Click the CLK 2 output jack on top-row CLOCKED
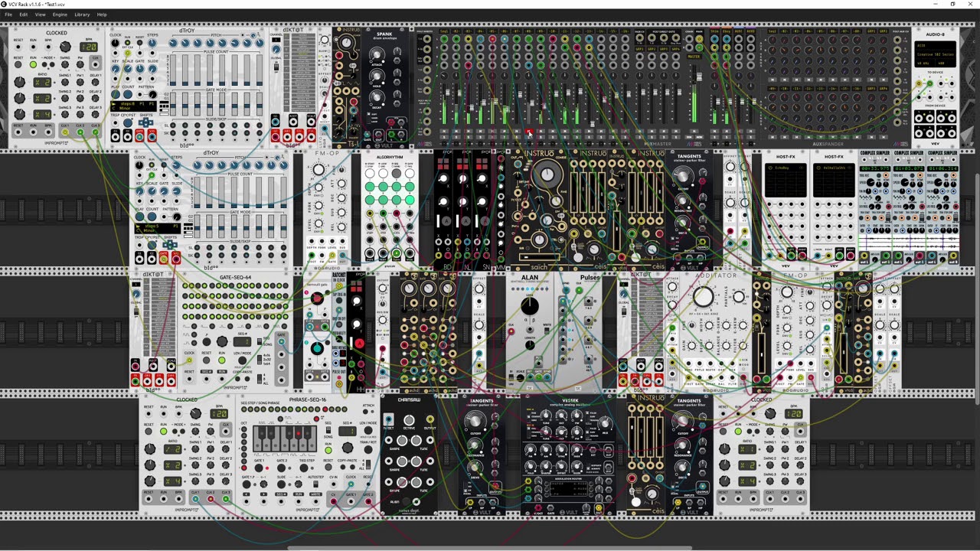The image size is (980, 551). pos(80,132)
